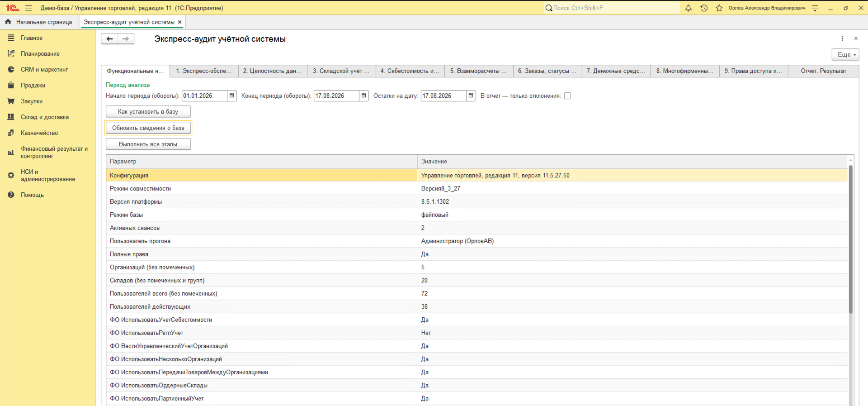Image resolution: width=868 pixels, height=406 pixels.
Task: Select the Режим совместимости row
Action: 476,189
